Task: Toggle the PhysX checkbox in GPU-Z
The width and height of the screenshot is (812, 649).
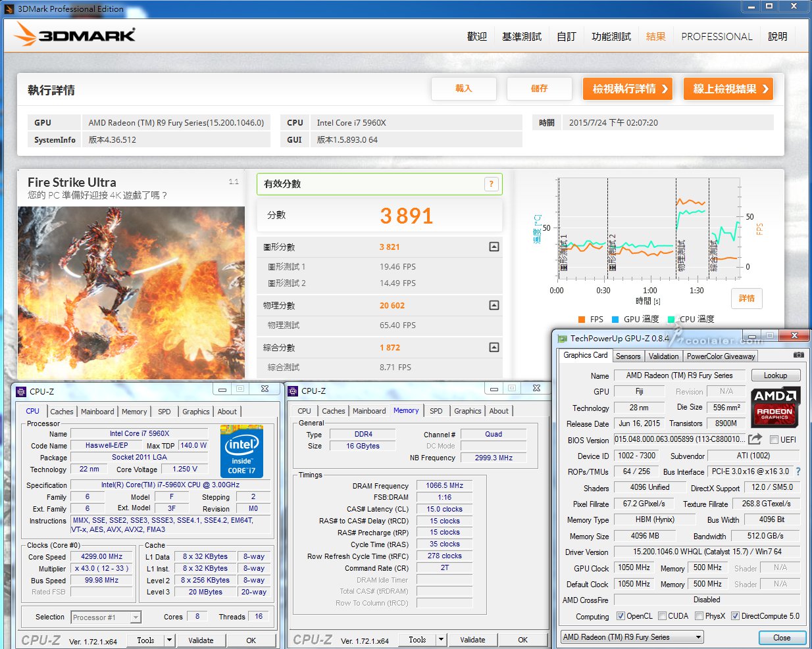Action: [699, 616]
